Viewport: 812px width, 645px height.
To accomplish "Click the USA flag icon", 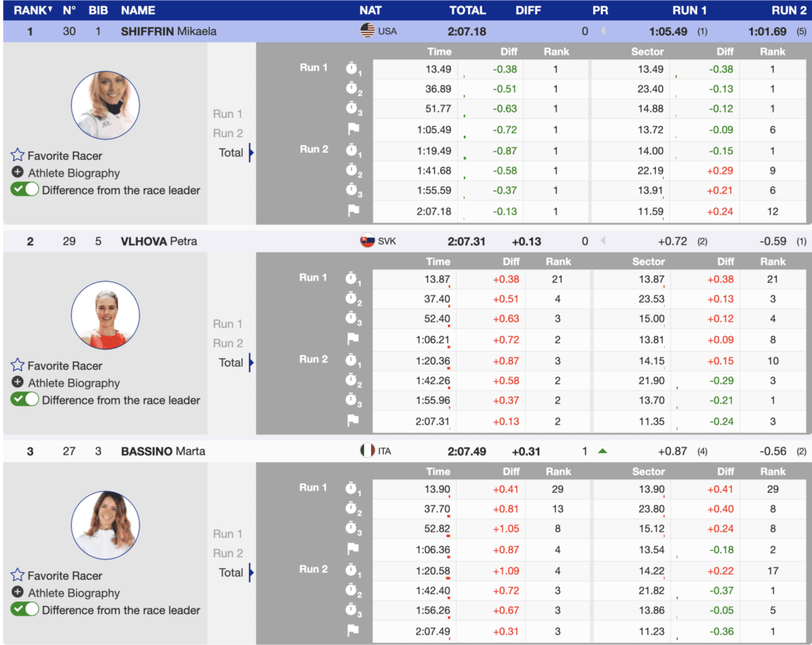I will 367,31.
